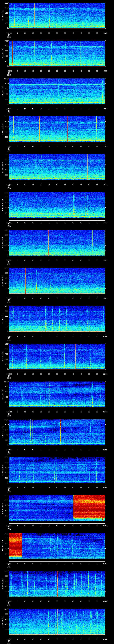
Task: Click the 5:04:00 start time label
Action: click(9, 147)
